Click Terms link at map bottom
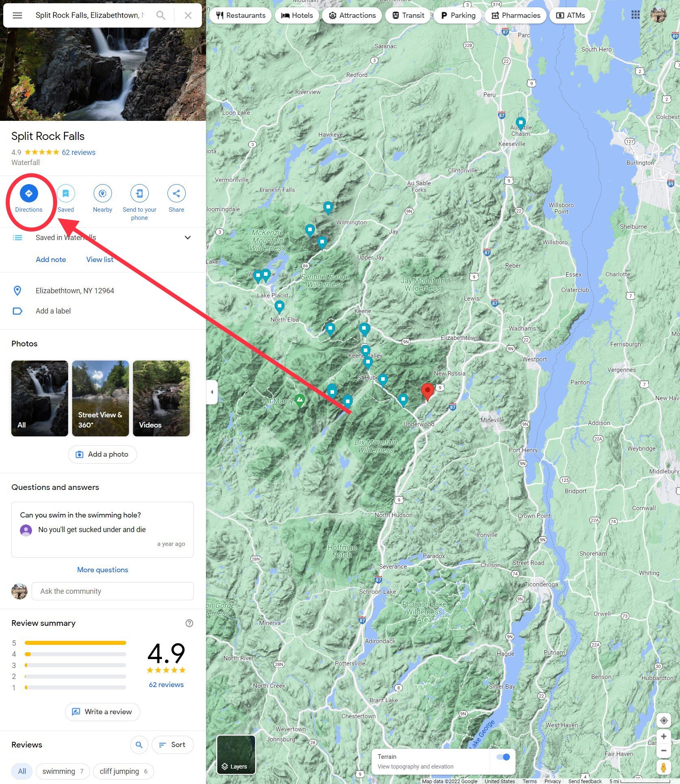Image resolution: width=680 pixels, height=784 pixels. point(530,781)
